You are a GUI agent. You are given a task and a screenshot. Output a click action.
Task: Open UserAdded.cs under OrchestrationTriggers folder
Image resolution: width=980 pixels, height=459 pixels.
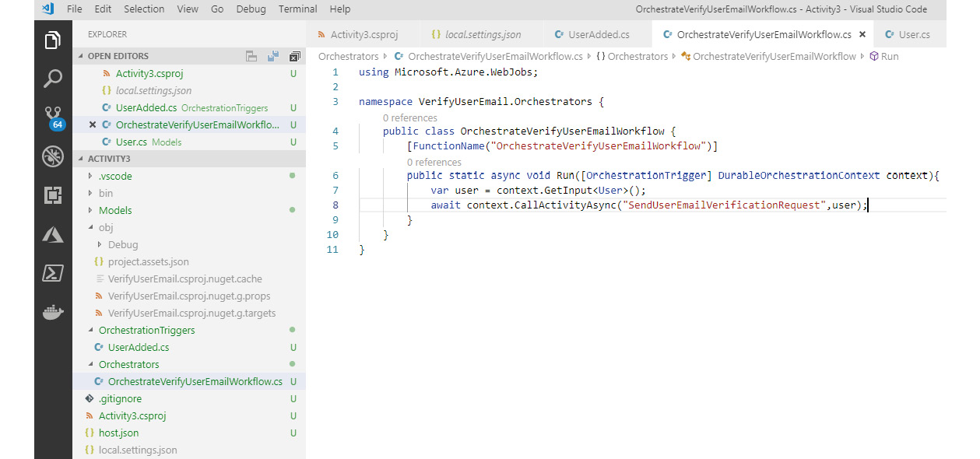click(x=139, y=347)
